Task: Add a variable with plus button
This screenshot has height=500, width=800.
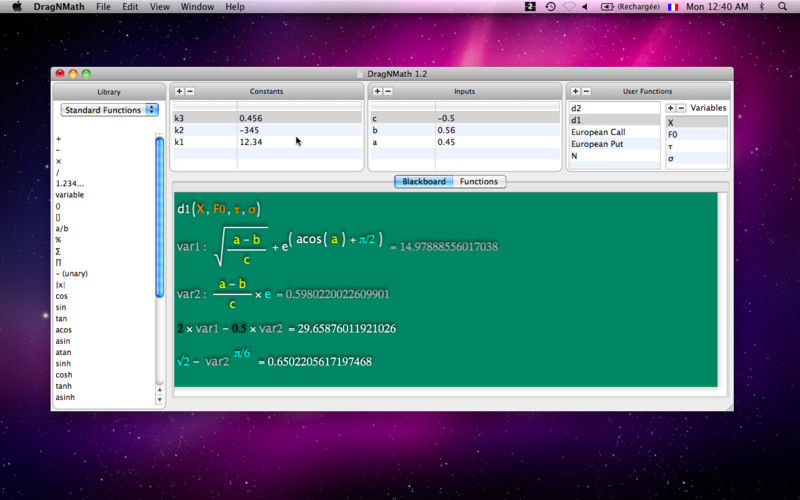Action: click(x=670, y=108)
